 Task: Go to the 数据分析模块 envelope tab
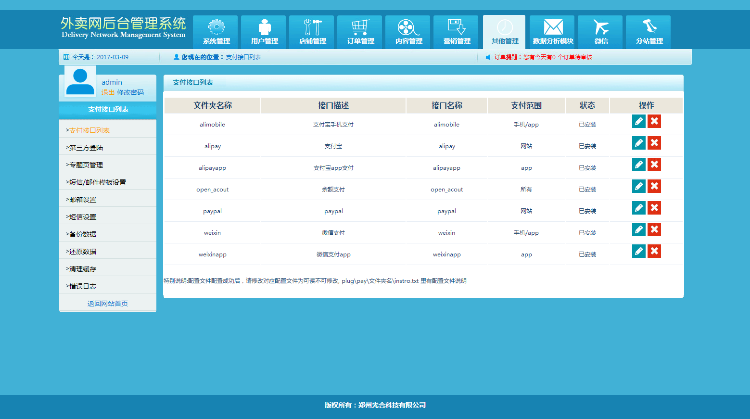pyautogui.click(x=553, y=31)
